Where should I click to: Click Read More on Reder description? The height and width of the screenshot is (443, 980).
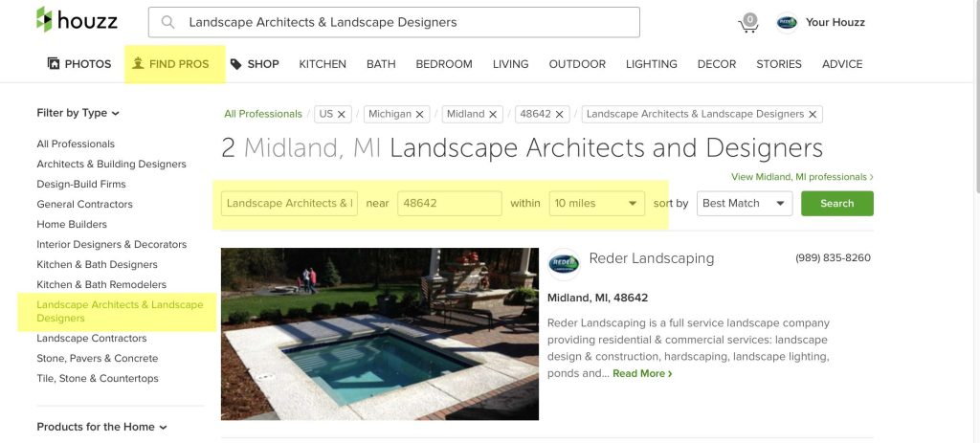642,374
